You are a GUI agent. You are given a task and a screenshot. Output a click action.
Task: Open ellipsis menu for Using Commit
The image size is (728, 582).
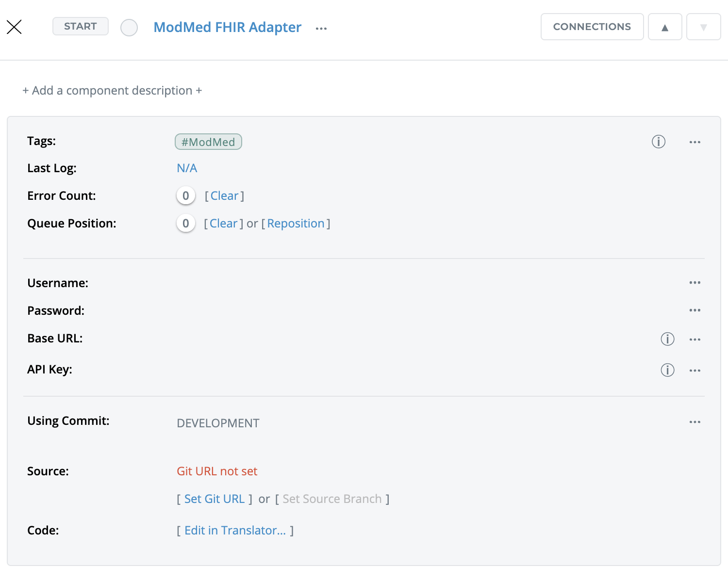(695, 422)
